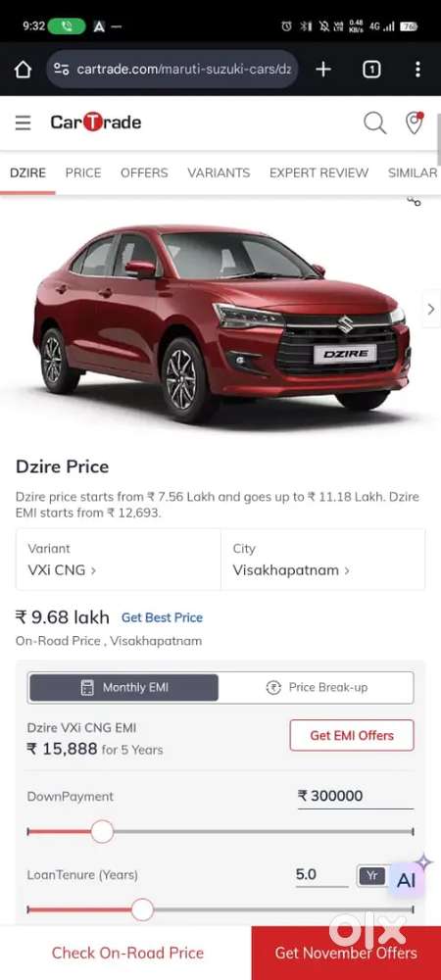This screenshot has width=441, height=980.
Task: Click the DownPayment slider handle
Action: (103, 832)
